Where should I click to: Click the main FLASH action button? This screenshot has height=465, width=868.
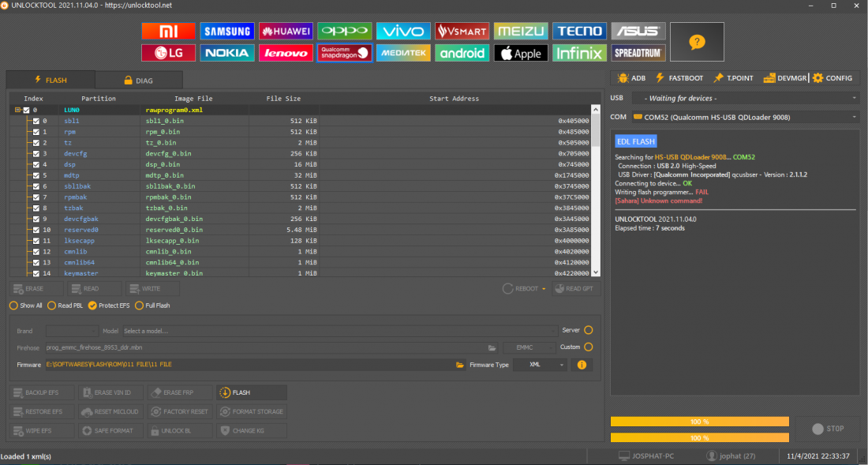252,392
